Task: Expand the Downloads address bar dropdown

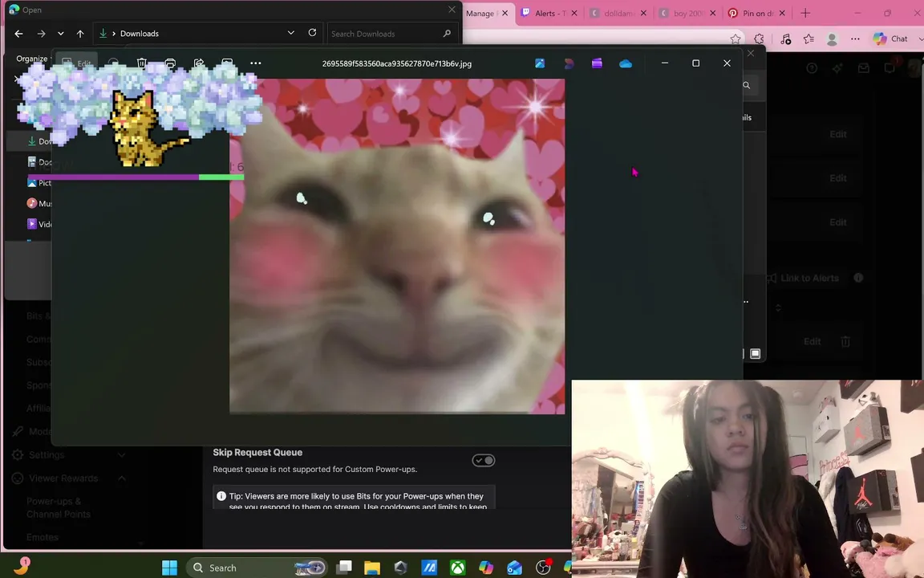Action: tap(290, 33)
